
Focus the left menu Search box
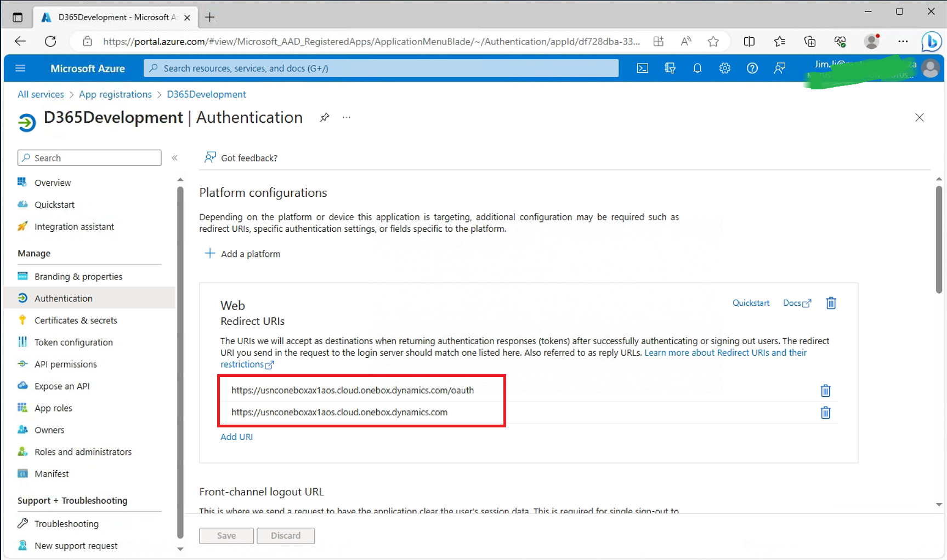(x=89, y=158)
